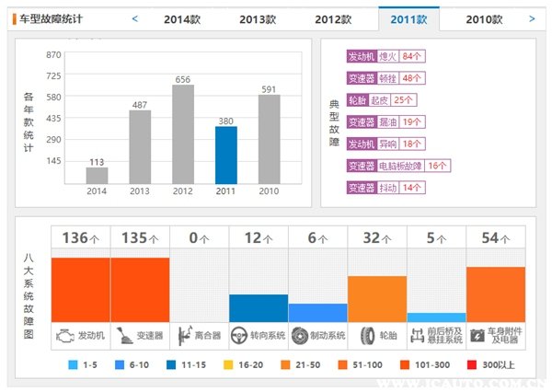Viewport: 552px width, 392px height.
Task: Click the 300以上 red legend swatch
Action: (475, 365)
